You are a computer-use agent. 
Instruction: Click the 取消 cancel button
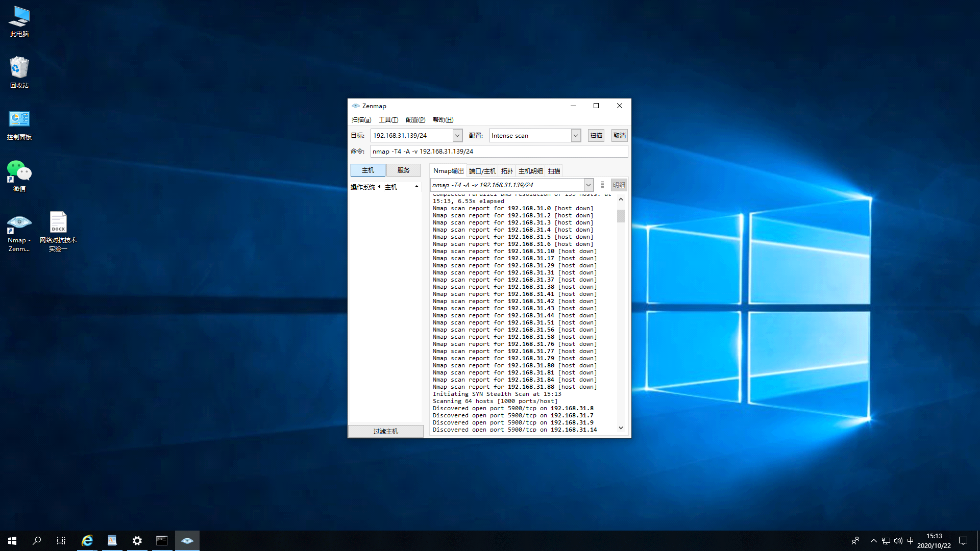click(x=619, y=136)
